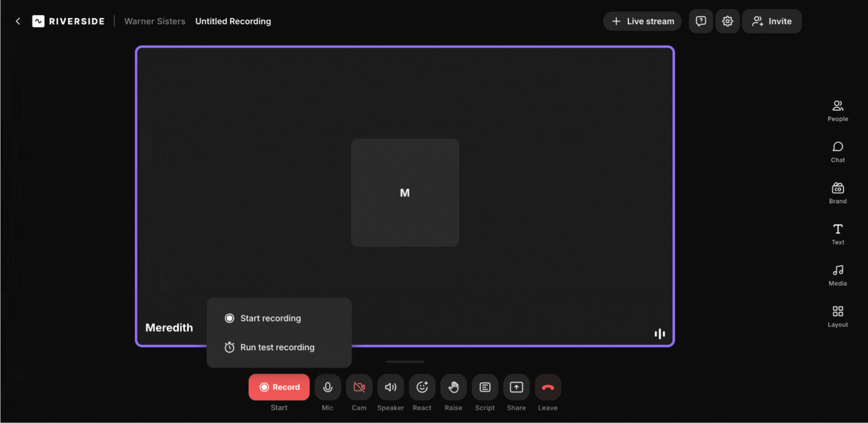The height and width of the screenshot is (423, 868).
Task: Click the Invite button
Action: (771, 21)
